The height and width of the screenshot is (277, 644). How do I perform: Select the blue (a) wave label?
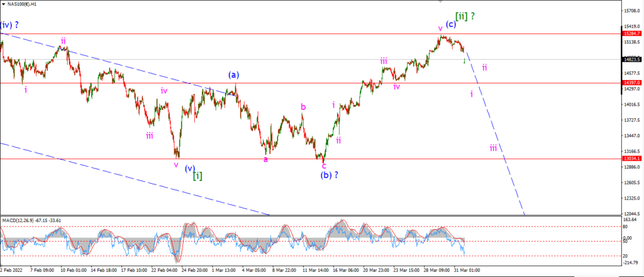point(234,75)
